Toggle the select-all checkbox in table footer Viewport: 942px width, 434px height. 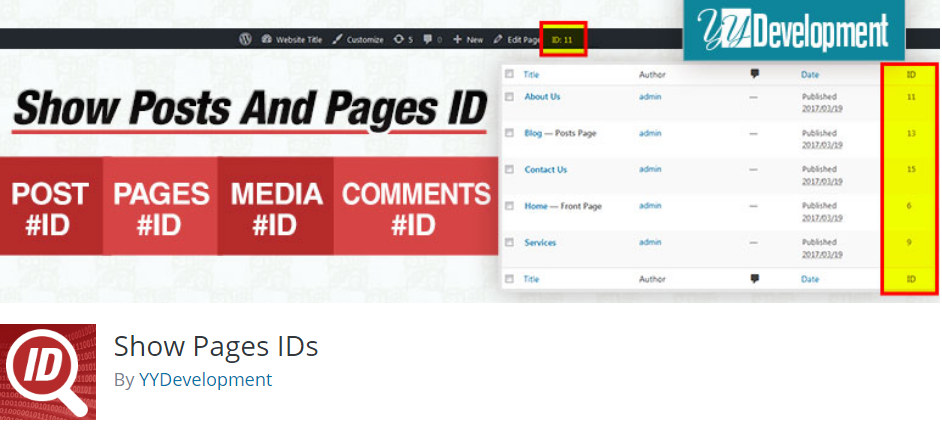(509, 279)
